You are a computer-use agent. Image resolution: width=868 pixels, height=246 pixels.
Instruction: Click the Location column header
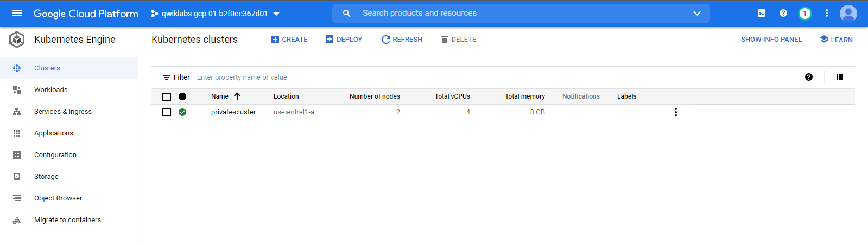click(286, 96)
